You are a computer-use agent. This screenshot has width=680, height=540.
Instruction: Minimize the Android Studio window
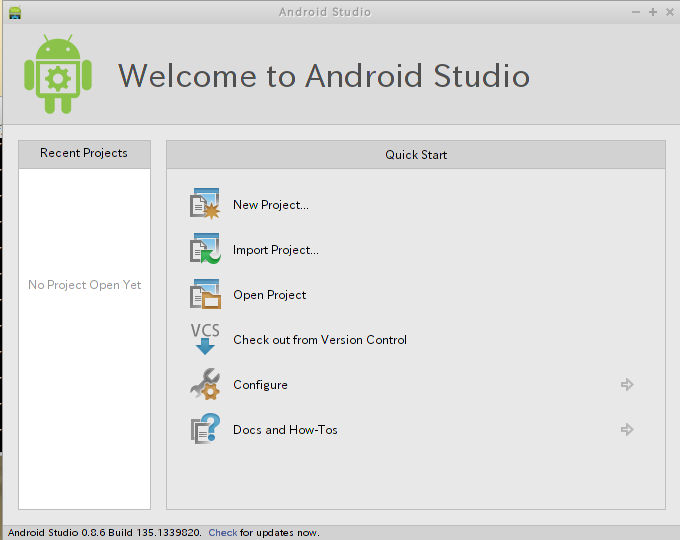tap(636, 12)
